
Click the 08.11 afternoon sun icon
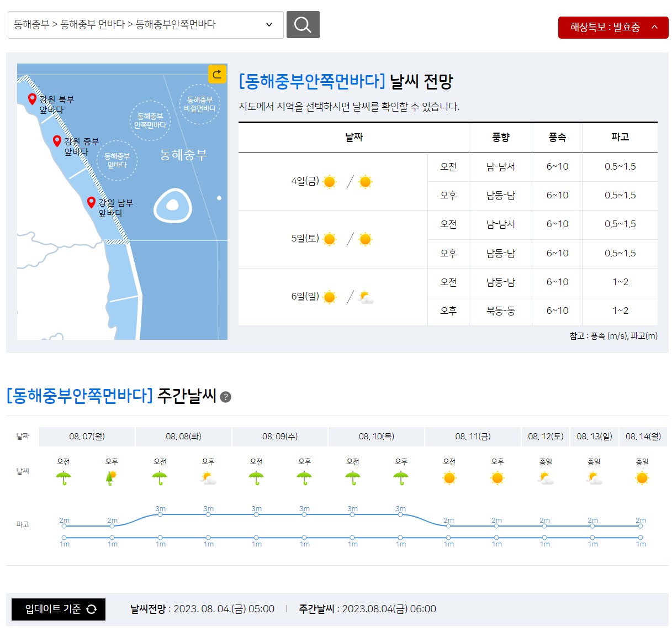click(498, 478)
